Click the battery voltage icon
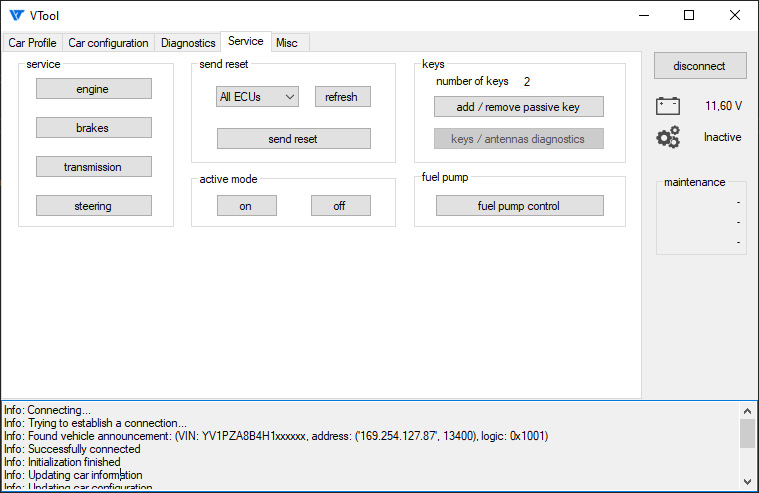 click(668, 106)
